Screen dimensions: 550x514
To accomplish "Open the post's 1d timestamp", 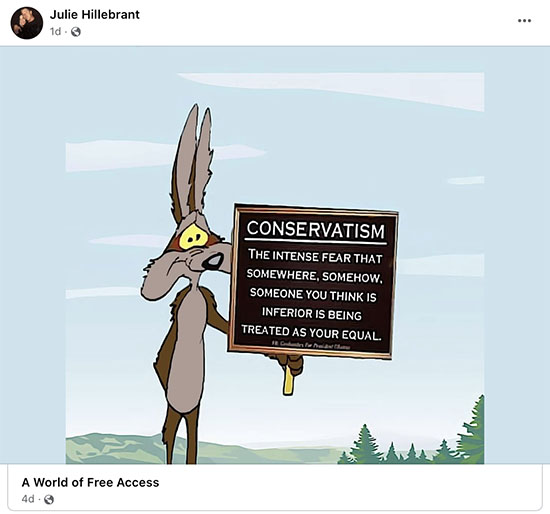I will pos(55,32).
